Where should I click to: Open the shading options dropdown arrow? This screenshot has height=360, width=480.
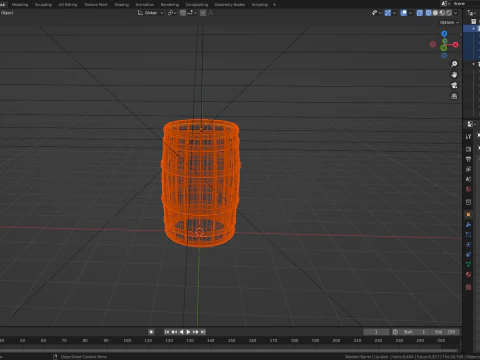coord(456,13)
